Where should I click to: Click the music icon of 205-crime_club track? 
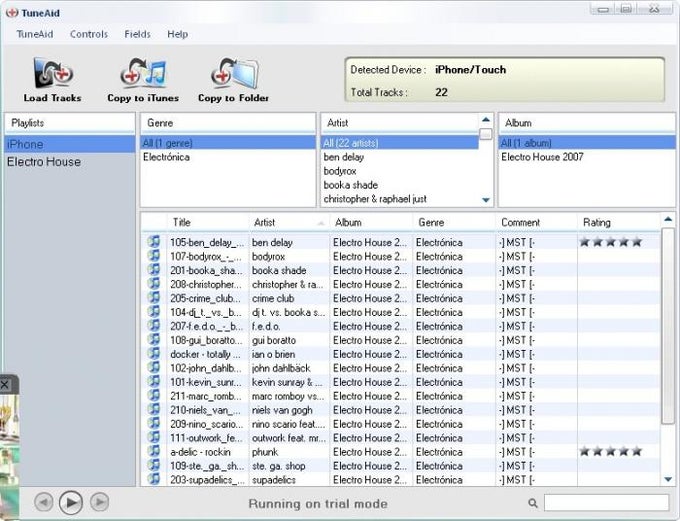click(x=154, y=298)
